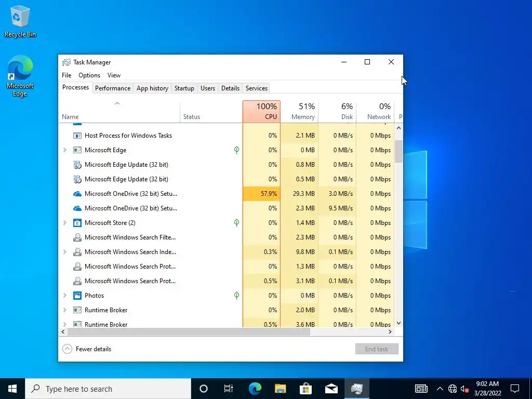Sort by the 51% Memory column
The width and height of the screenshot is (532, 399).
click(x=300, y=112)
